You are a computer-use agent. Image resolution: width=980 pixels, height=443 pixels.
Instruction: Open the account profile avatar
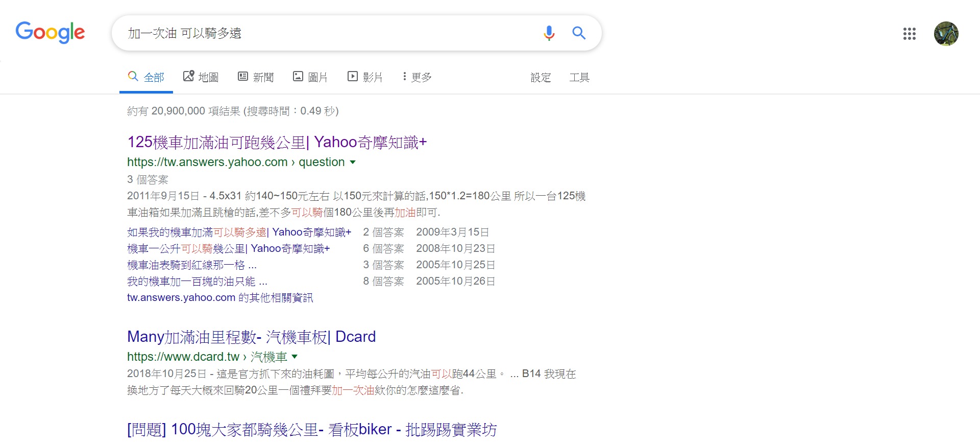point(946,34)
